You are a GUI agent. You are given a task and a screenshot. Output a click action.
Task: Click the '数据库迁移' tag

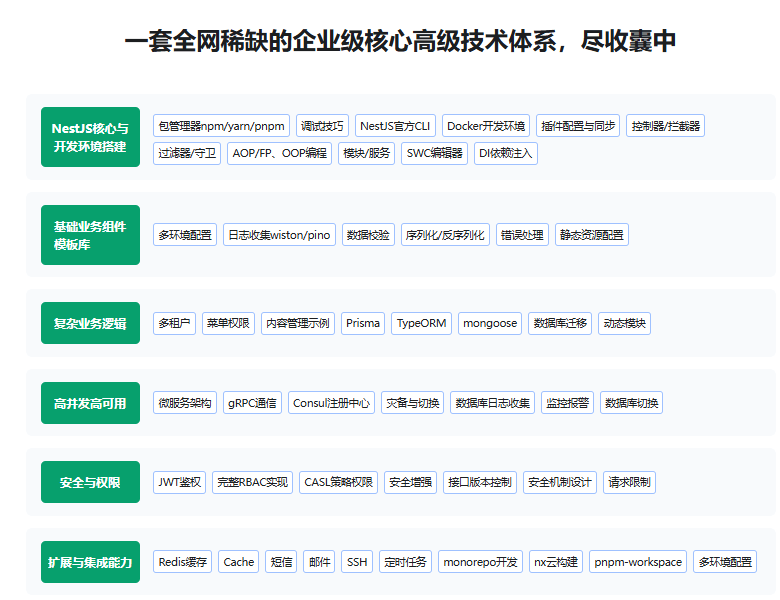(x=560, y=323)
